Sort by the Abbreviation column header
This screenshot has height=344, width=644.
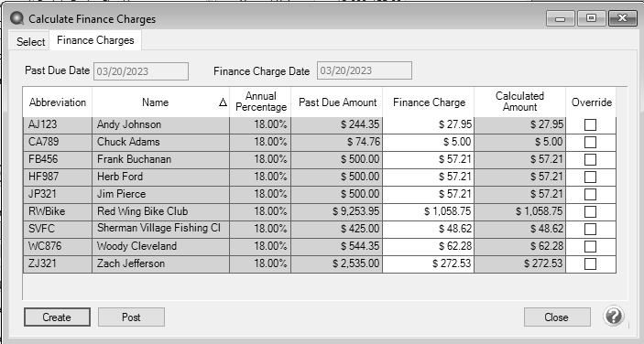coord(58,102)
